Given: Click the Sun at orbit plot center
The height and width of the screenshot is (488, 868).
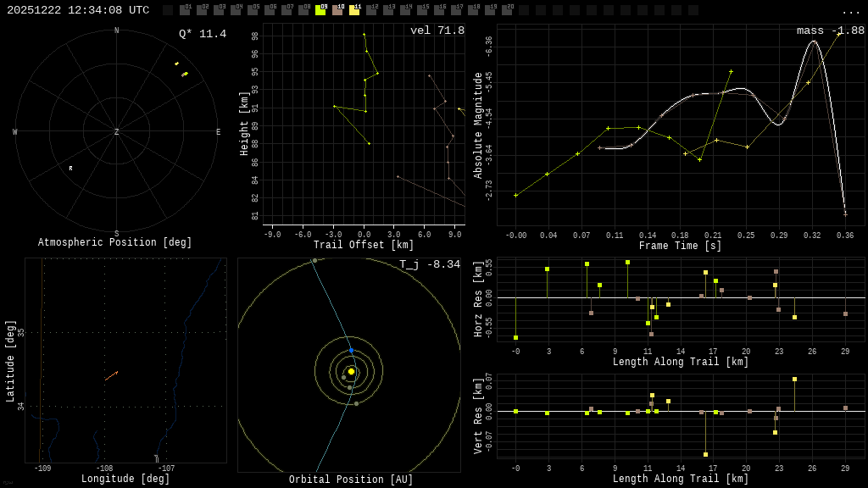Looking at the screenshot, I should [x=351, y=371].
